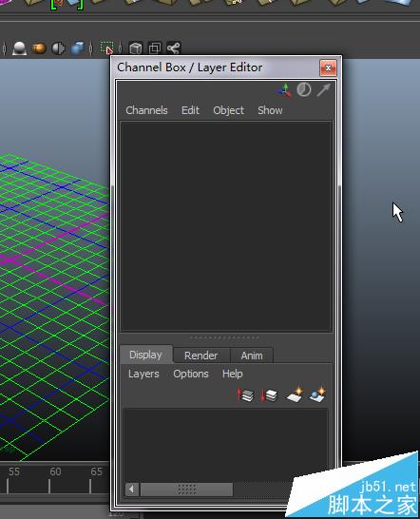420x519 pixels.
Task: Click the layer list scroll-left arrow
Action: tap(132, 489)
